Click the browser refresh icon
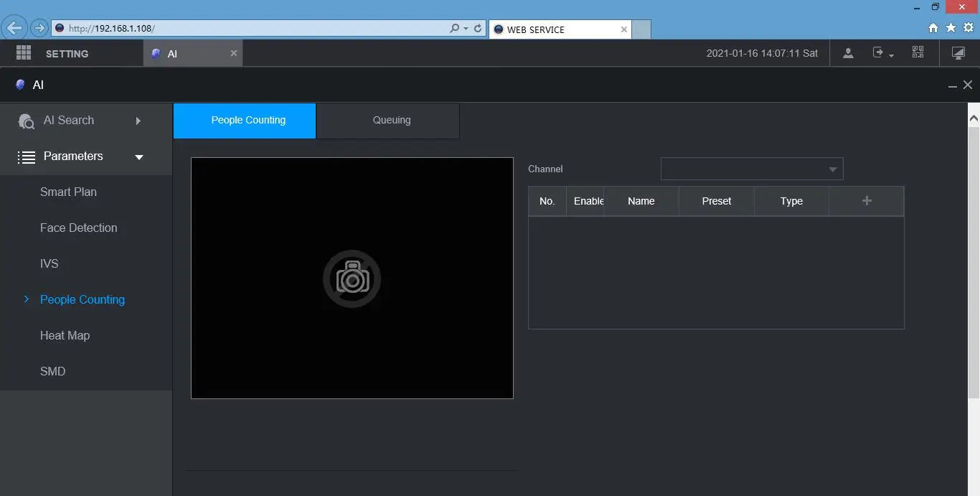Image resolution: width=980 pixels, height=496 pixels. [478, 29]
